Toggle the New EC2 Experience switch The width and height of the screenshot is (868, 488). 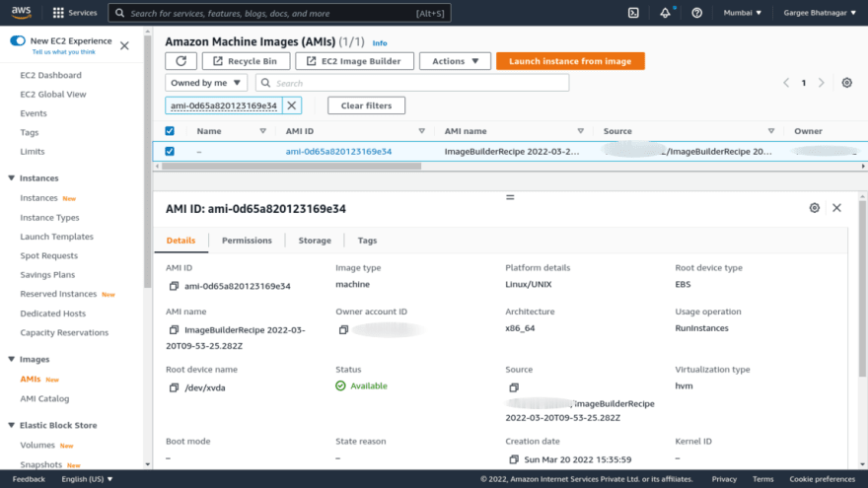coord(18,40)
